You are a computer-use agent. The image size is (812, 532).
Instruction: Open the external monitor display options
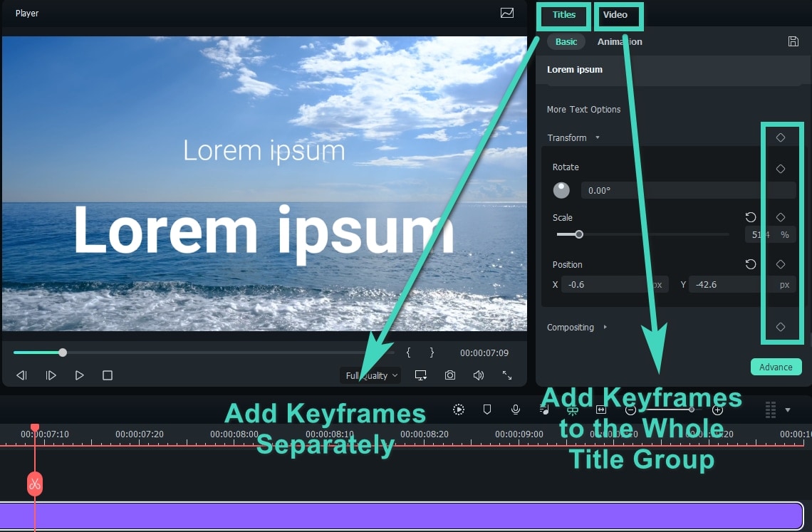coord(420,375)
